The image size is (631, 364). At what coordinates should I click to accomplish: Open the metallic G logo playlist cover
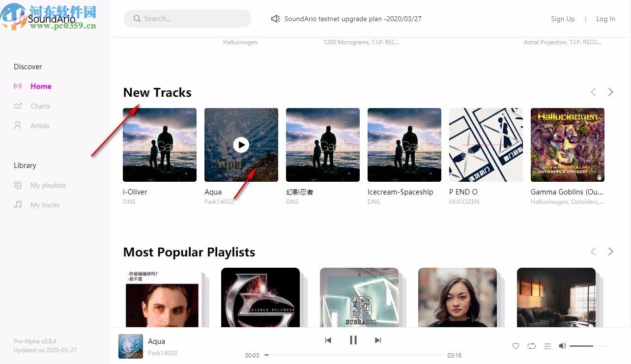260,297
